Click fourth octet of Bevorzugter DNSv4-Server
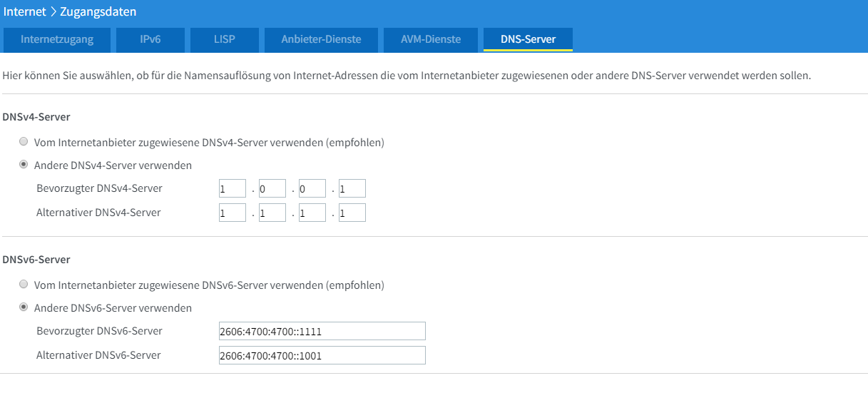The height and width of the screenshot is (398, 868). coord(352,188)
